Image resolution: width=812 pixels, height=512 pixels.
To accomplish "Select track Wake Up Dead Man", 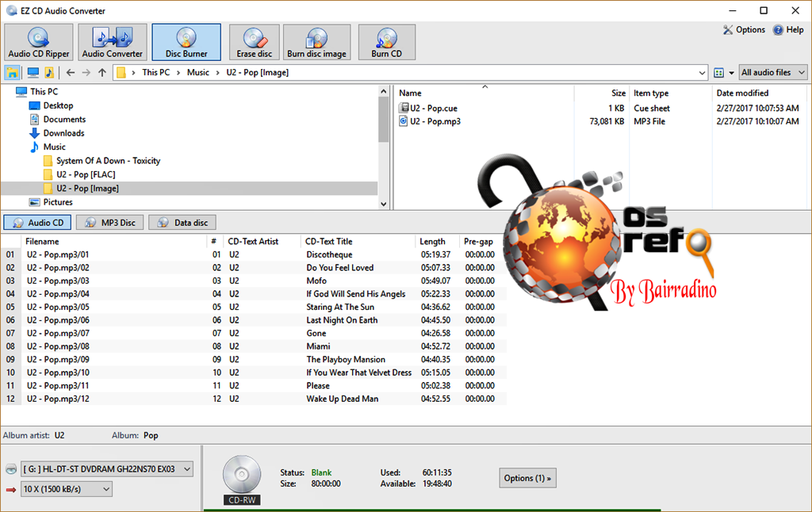I will [x=254, y=399].
